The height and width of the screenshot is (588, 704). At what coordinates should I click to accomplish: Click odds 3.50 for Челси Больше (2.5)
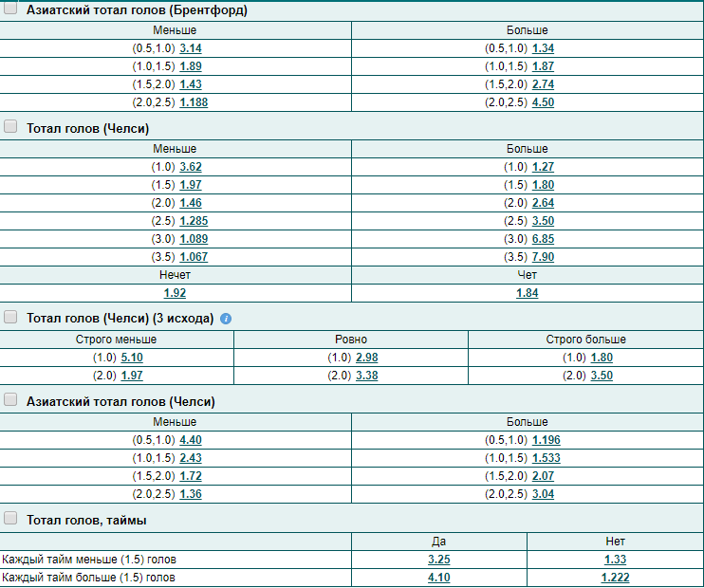(x=543, y=221)
